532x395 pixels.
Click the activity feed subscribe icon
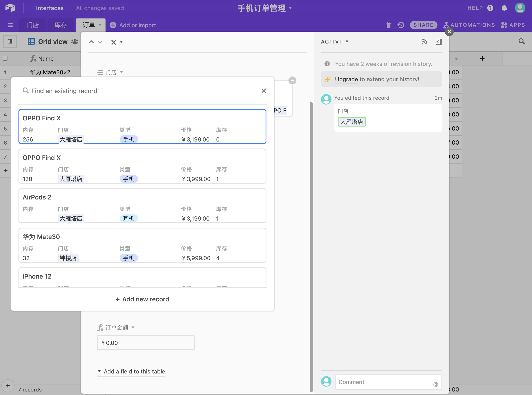[425, 42]
